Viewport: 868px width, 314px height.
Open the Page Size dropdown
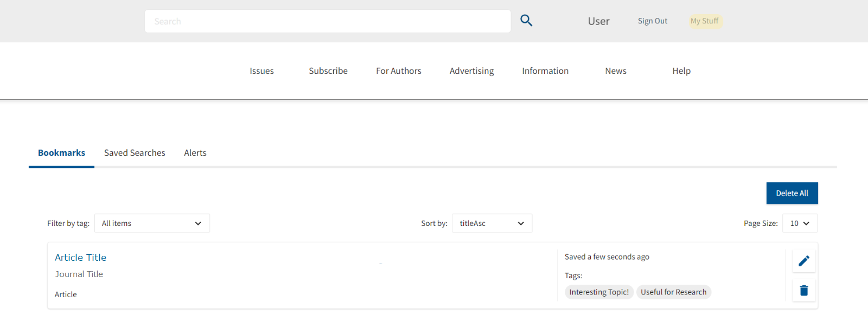[x=799, y=223]
